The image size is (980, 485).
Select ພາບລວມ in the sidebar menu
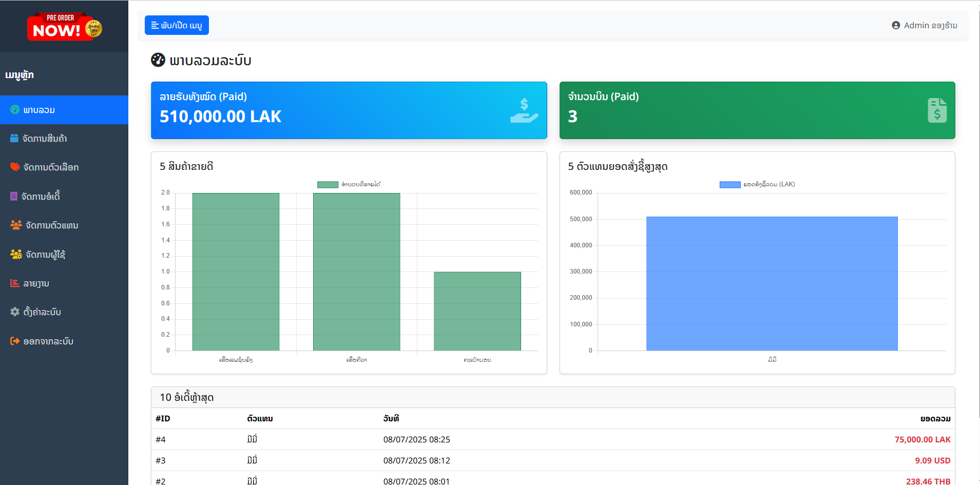[39, 110]
